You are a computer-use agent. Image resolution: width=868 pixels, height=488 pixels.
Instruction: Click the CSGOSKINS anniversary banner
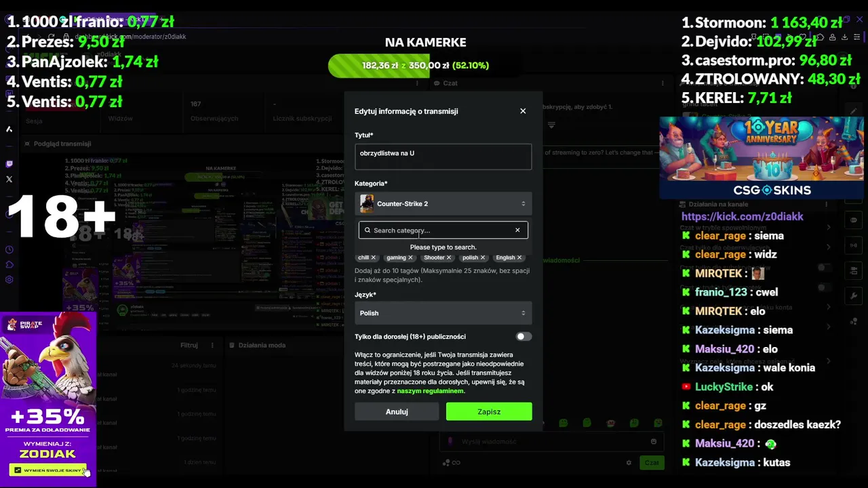762,158
